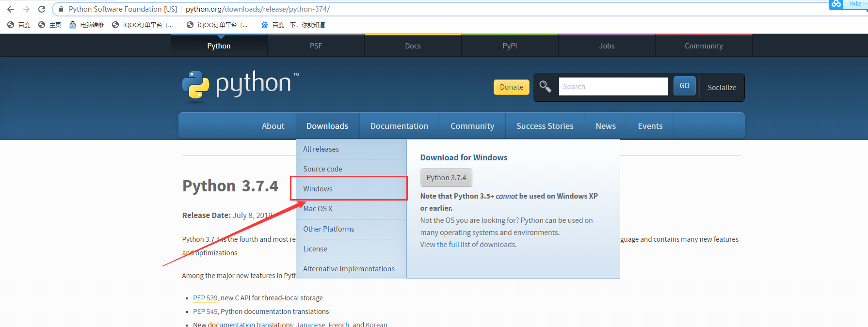Click the browser back arrow
The height and width of the screenshot is (327, 868).
click(11, 9)
